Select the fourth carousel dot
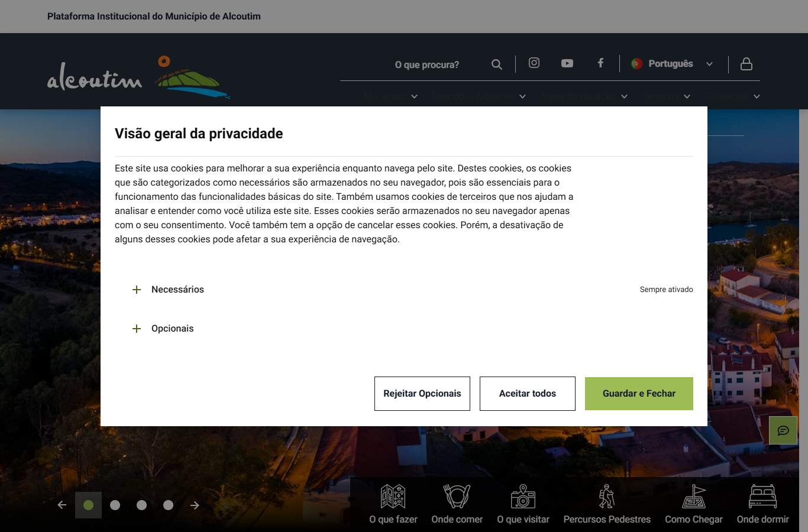Viewport: 808px width, 532px height. pyautogui.click(x=168, y=505)
